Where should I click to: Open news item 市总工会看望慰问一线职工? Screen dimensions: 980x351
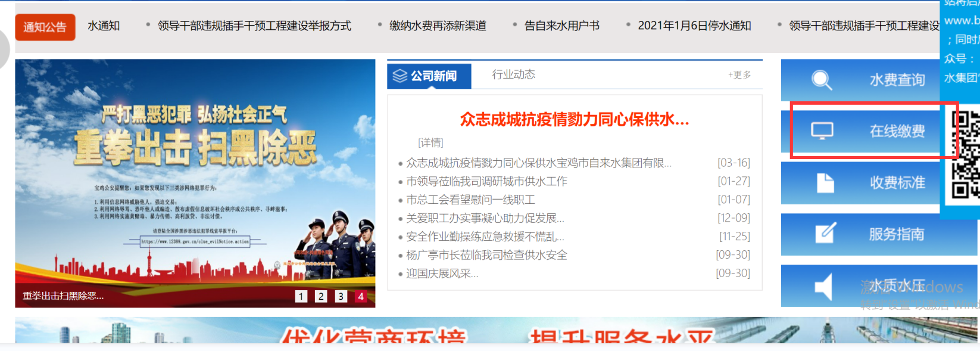point(470,200)
